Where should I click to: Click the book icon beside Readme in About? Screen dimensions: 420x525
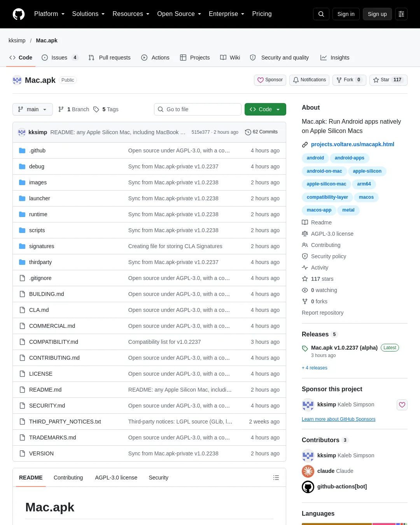click(x=305, y=222)
